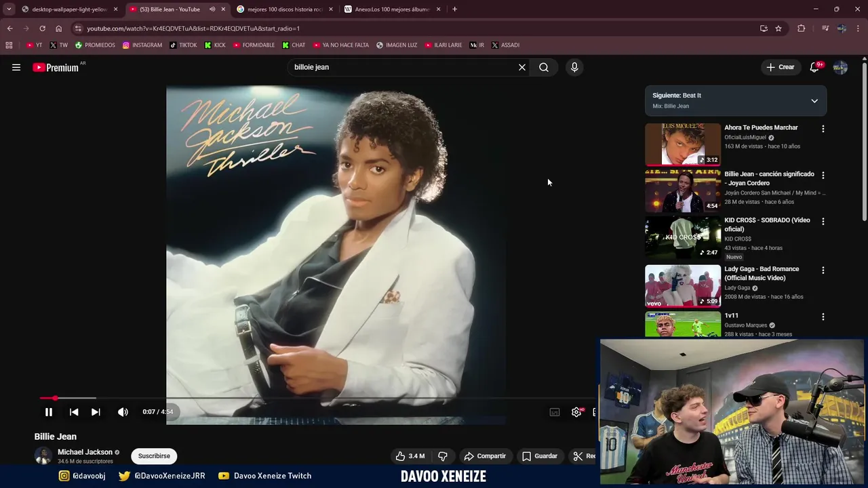
Task: Play Ahora Te Puedes Marchar thumbnail
Action: pos(683,144)
